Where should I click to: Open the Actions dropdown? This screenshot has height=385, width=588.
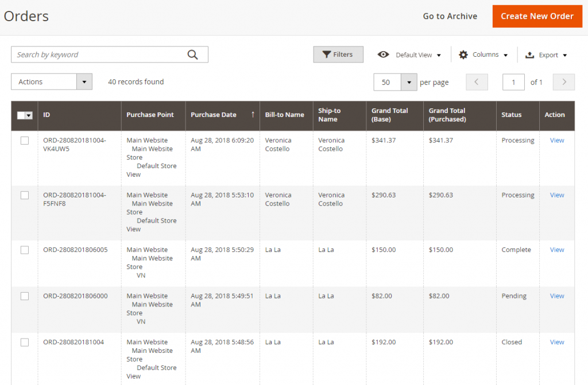pyautogui.click(x=52, y=82)
